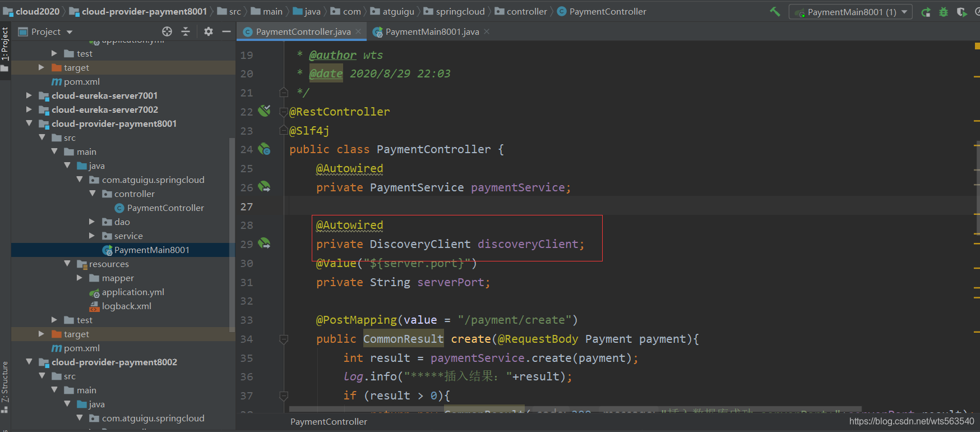Close the PaymentMain8001.java tab
The width and height of the screenshot is (980, 432).
click(x=487, y=31)
